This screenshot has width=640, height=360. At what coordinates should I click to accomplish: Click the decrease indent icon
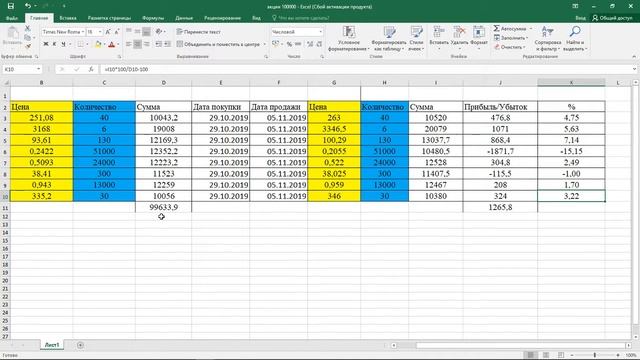[159, 44]
